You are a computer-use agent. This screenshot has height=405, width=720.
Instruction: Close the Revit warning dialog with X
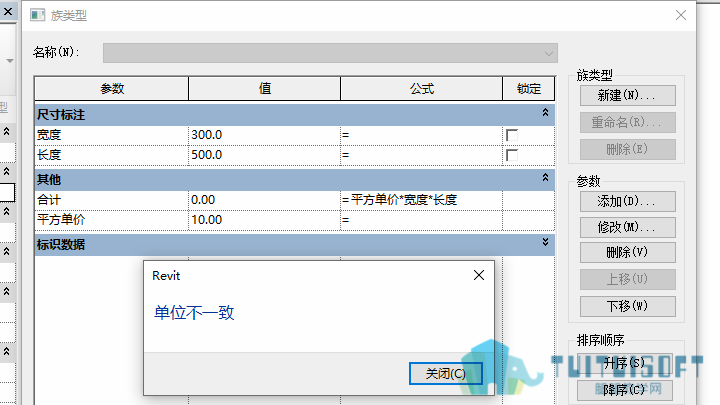[x=478, y=275]
